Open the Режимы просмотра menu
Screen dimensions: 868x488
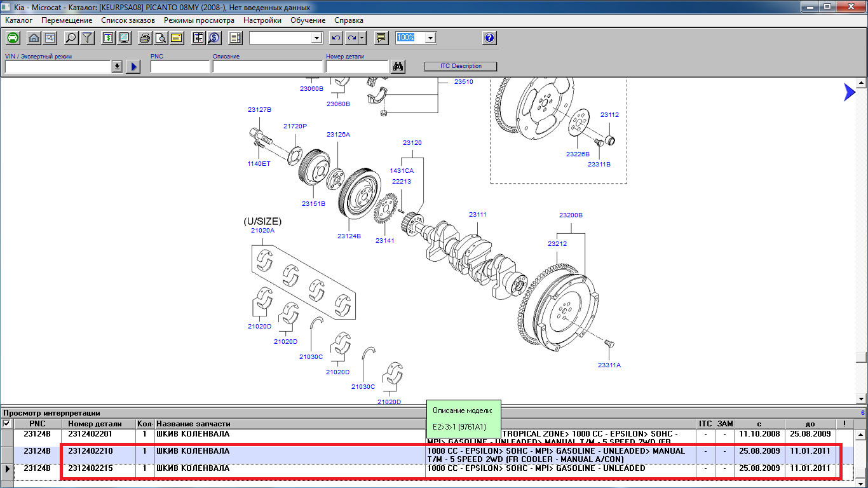(199, 20)
